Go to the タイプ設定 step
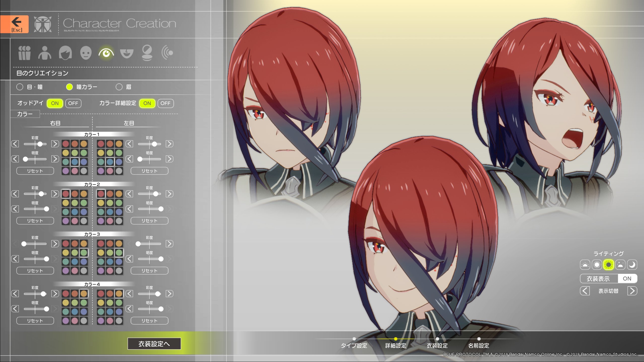Image resolution: width=644 pixels, height=362 pixels. tap(354, 345)
